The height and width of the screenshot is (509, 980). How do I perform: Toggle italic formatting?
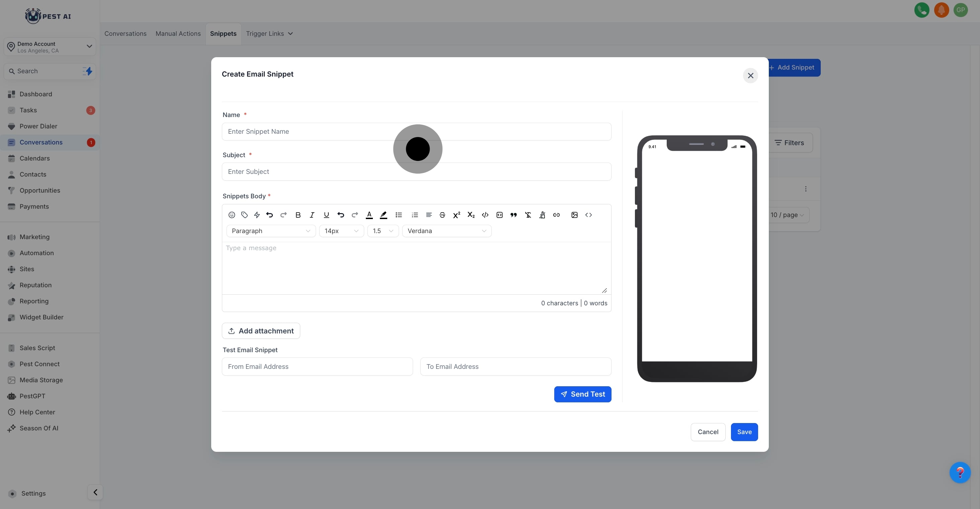coord(312,215)
